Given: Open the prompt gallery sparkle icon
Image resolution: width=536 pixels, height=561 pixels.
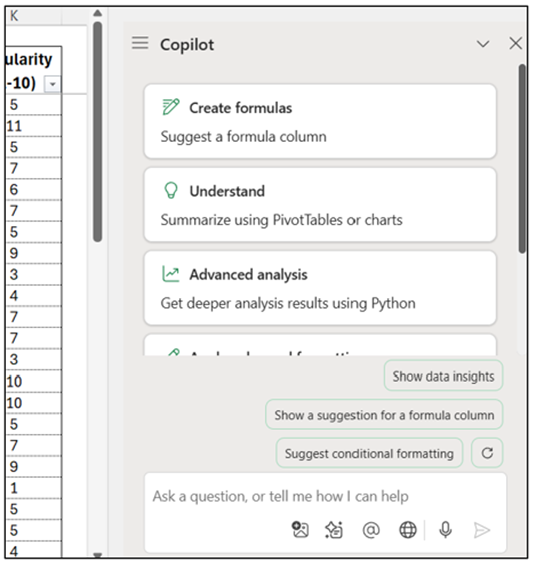Looking at the screenshot, I should [334, 530].
